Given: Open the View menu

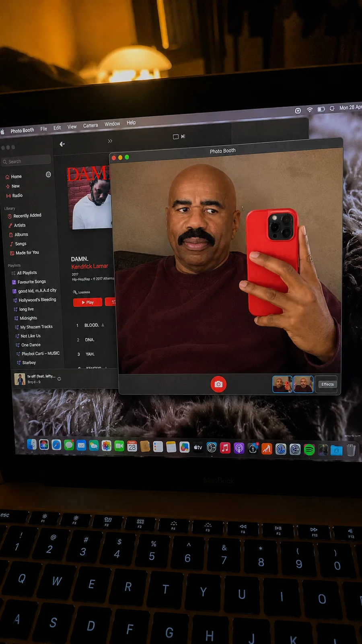Looking at the screenshot, I should 72,127.
